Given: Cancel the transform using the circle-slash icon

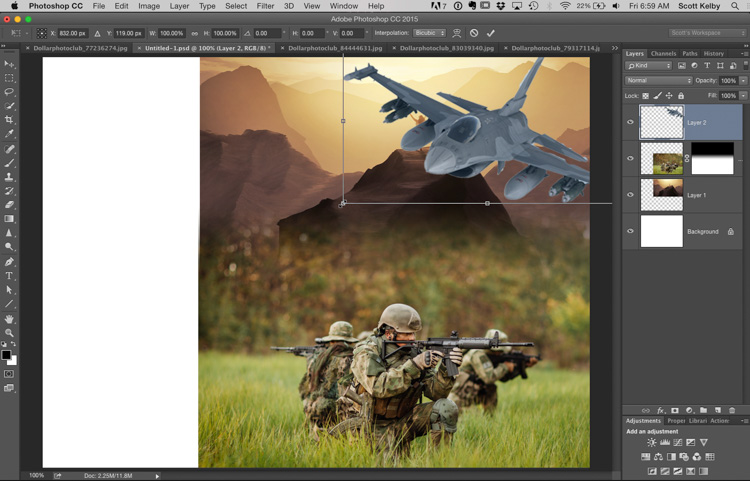Looking at the screenshot, I should point(474,33).
